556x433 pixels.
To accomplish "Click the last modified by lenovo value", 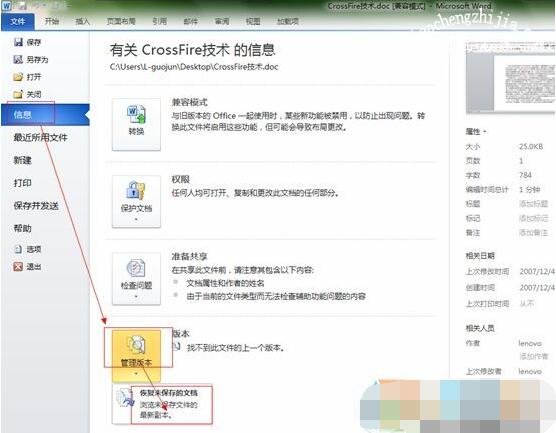I will tap(530, 371).
